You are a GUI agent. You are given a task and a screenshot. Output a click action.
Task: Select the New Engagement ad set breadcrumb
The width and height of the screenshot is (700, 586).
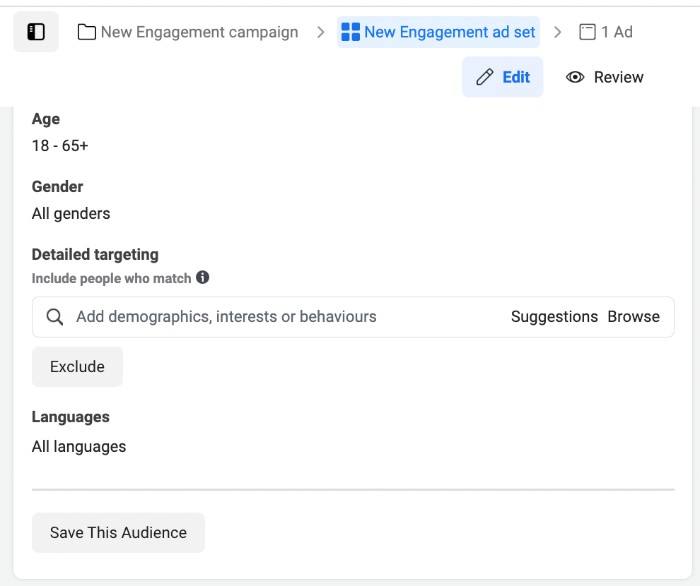click(x=449, y=32)
